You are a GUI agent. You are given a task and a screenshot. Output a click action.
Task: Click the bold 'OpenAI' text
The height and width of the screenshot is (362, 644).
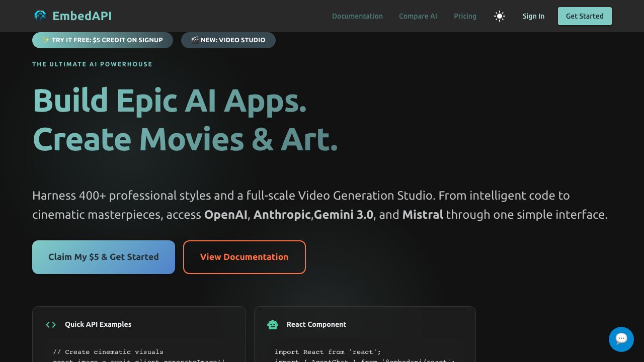pyautogui.click(x=225, y=215)
